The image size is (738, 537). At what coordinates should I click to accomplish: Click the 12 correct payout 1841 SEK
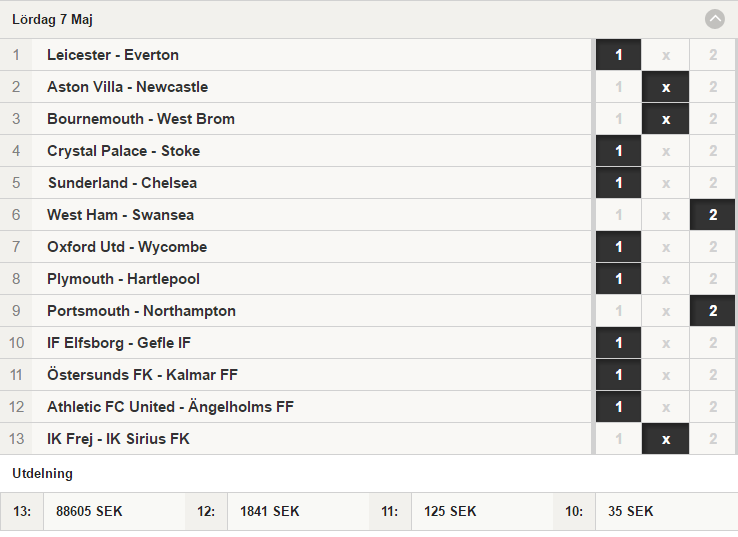[x=270, y=511]
